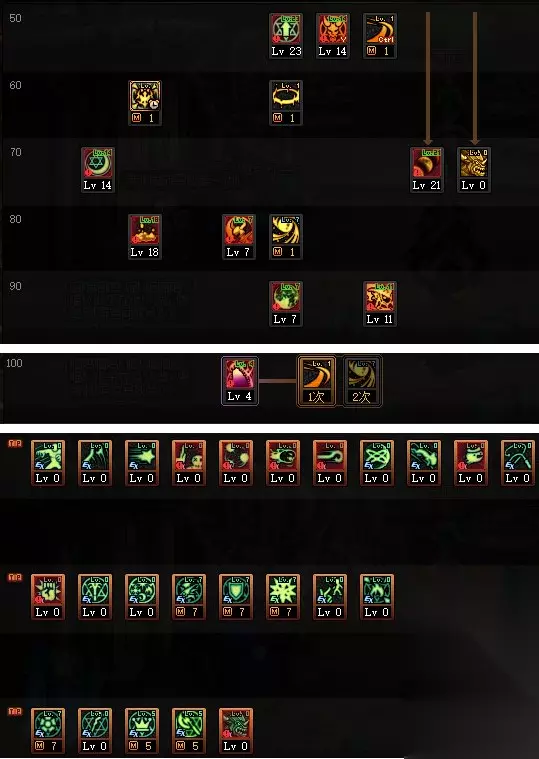Click the phoenix Lv 7 skill in row 80
539x759 pixels.
click(239, 237)
